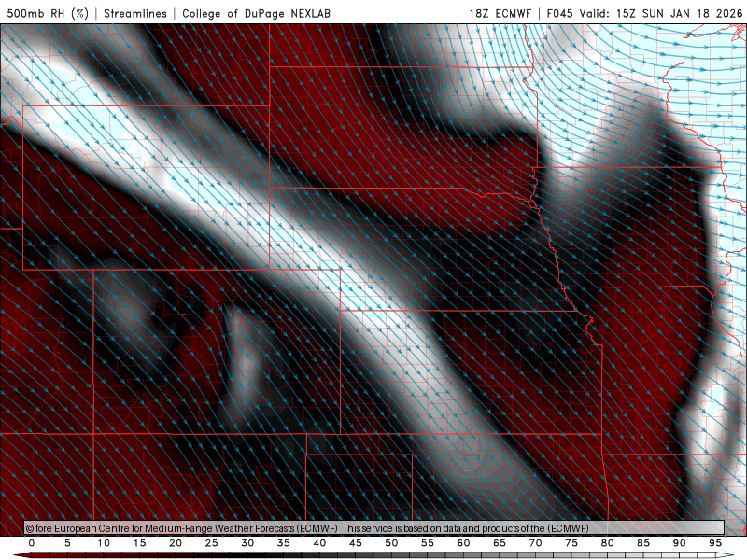
Task: Click the '35' scale label
Action: 284,543
